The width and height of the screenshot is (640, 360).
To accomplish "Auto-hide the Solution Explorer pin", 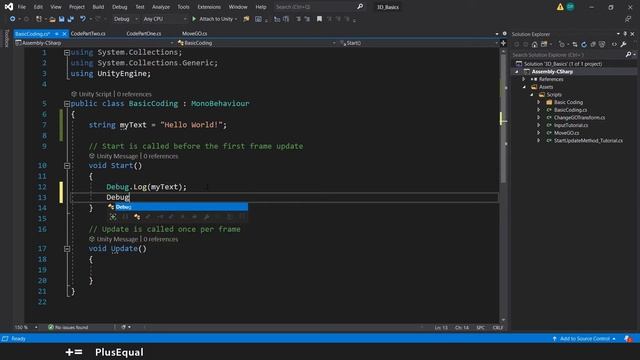I will pyautogui.click(x=625, y=34).
